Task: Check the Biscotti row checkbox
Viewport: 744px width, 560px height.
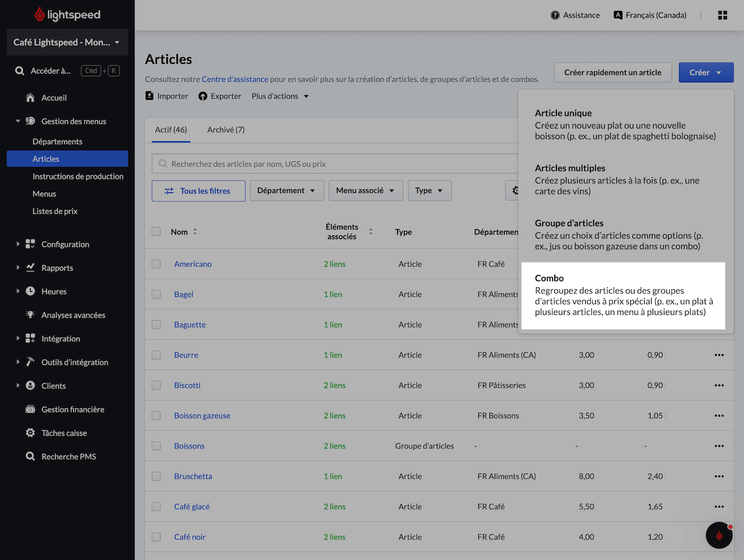Action: 156,385
